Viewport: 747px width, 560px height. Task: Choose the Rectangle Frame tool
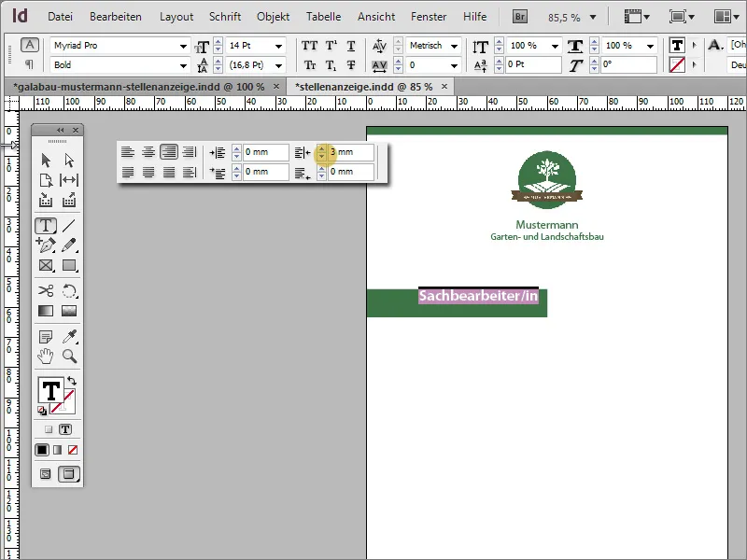click(x=45, y=267)
